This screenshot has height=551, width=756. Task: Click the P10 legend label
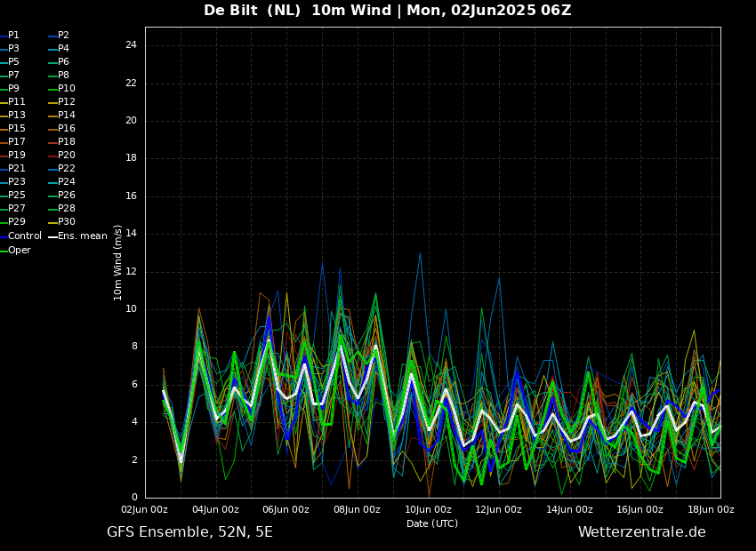66,89
